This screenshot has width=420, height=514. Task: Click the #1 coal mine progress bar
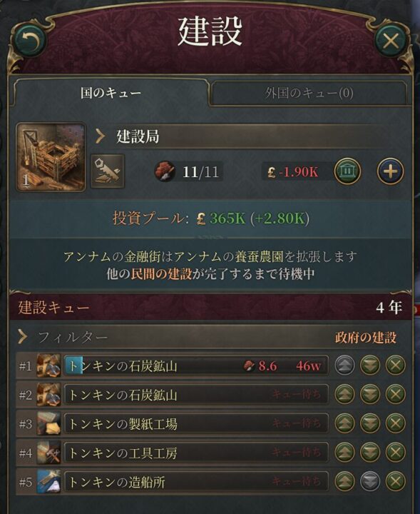[196, 366]
